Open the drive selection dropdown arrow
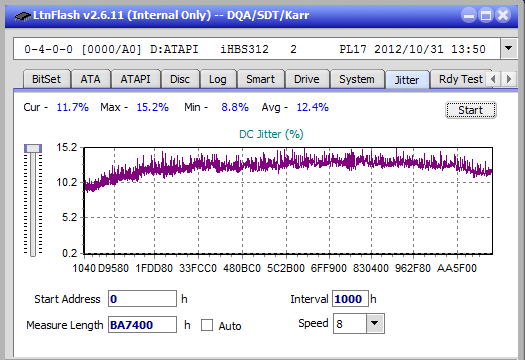This screenshot has height=360, width=525. [x=509, y=49]
